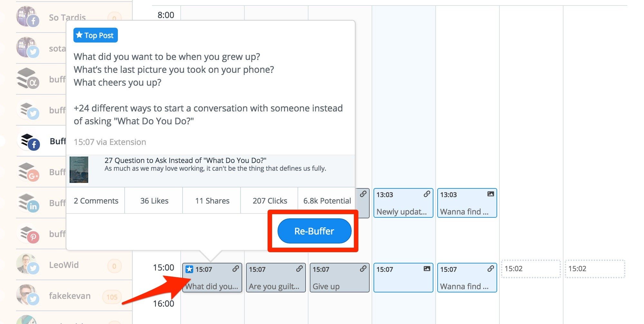Screen dimensions: 644x324
Task: Open the 'Newly updat...' post at 13:03
Action: pyautogui.click(x=403, y=203)
